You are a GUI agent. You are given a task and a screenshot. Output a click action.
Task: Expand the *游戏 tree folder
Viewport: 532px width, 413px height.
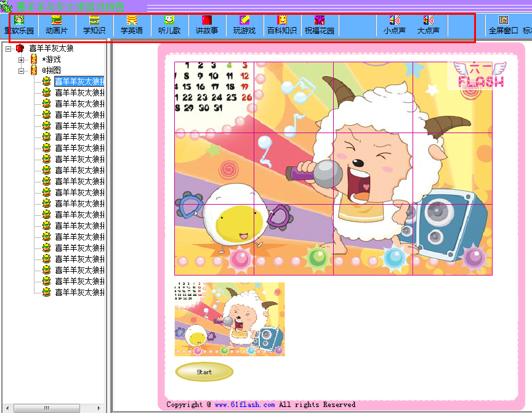pos(21,60)
